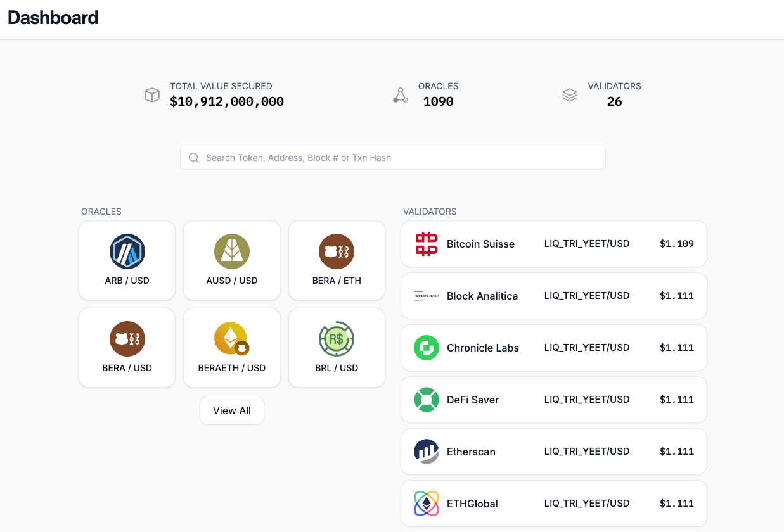Open Bitcoin Suisse validator name
This screenshot has height=532, width=784.
click(480, 244)
